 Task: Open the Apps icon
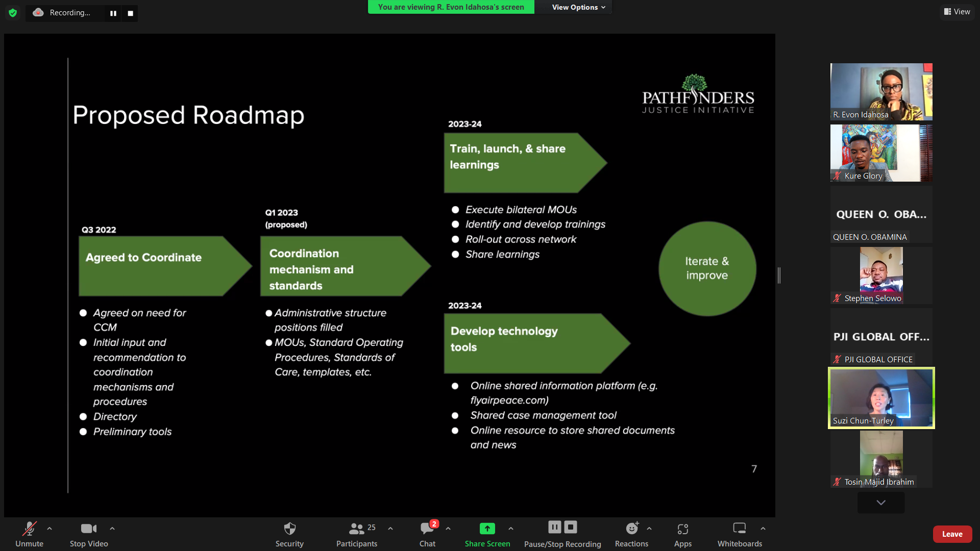(682, 529)
